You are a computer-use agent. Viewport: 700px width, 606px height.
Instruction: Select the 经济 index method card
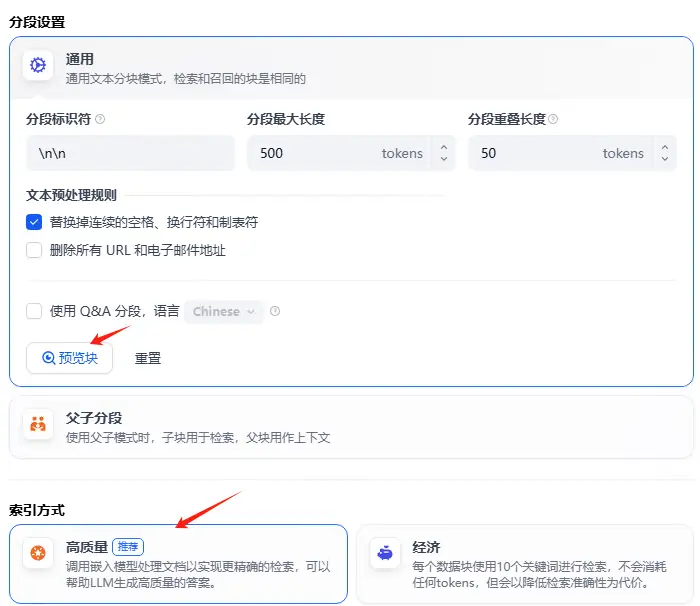click(525, 564)
